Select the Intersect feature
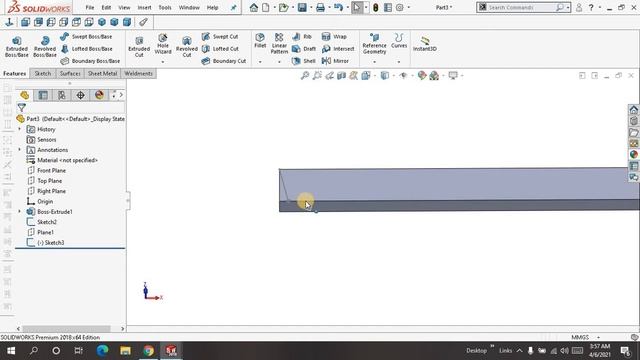Image resolution: width=640 pixels, height=360 pixels. click(x=338, y=49)
